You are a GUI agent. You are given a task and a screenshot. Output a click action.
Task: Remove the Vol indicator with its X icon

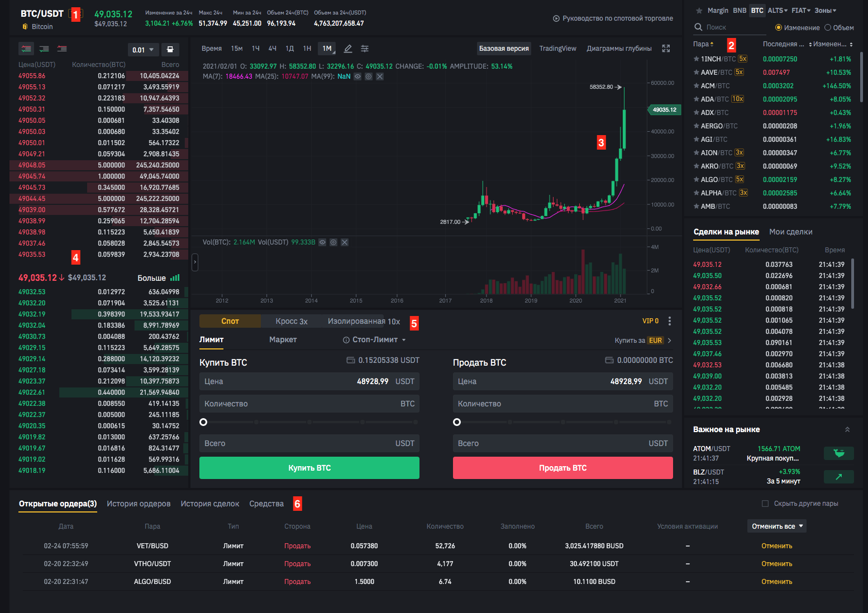345,242
